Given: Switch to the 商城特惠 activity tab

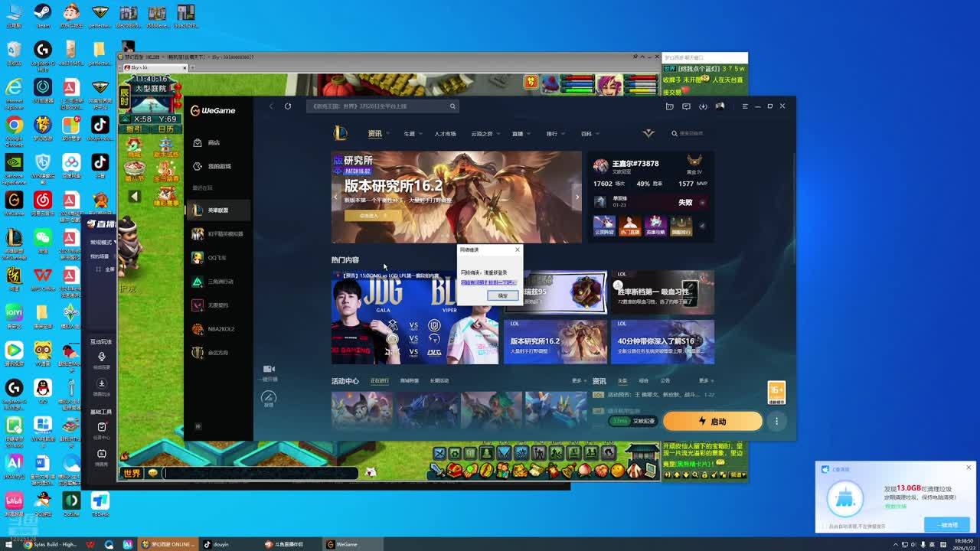Looking at the screenshot, I should point(409,381).
